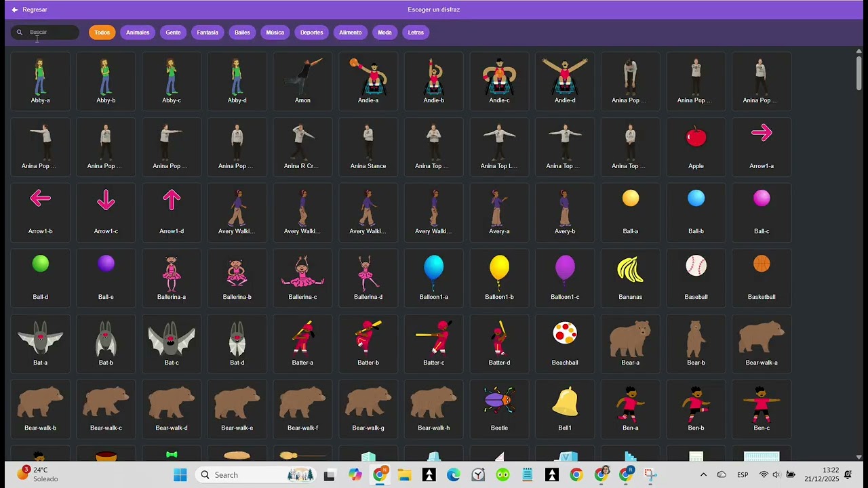Select the purple Ball-e costume

pos(106,278)
